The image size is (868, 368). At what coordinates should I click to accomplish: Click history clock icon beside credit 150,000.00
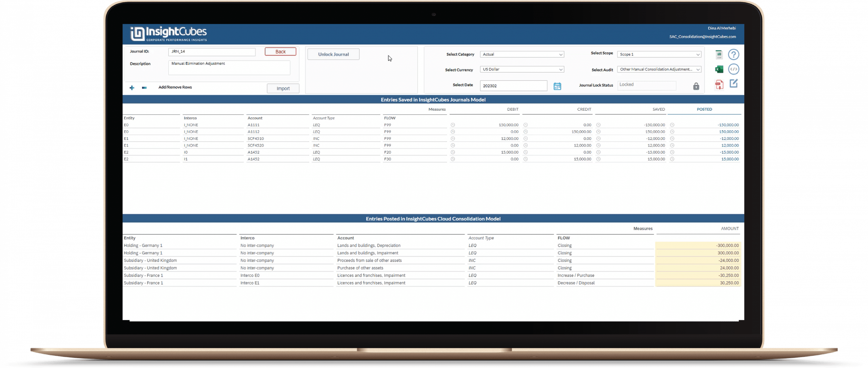point(526,132)
